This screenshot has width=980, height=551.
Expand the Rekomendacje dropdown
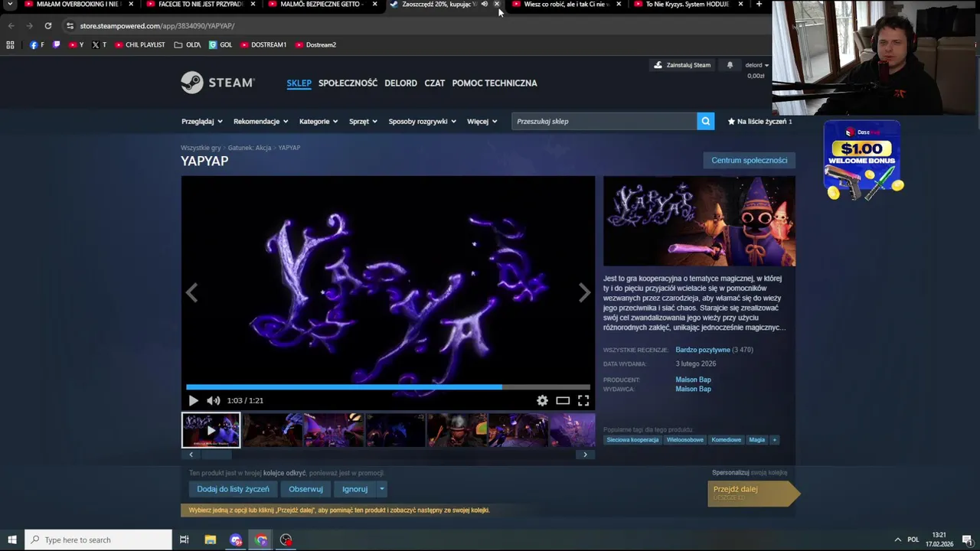coord(261,121)
